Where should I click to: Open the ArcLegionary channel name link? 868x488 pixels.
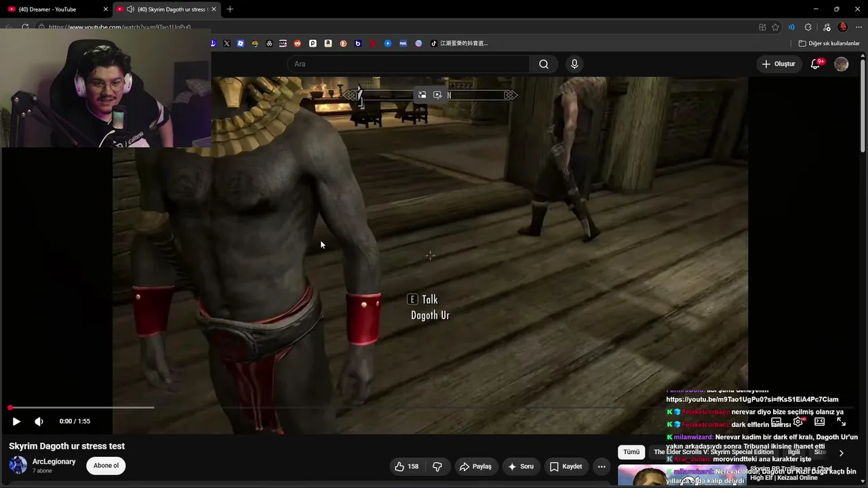[x=54, y=462]
